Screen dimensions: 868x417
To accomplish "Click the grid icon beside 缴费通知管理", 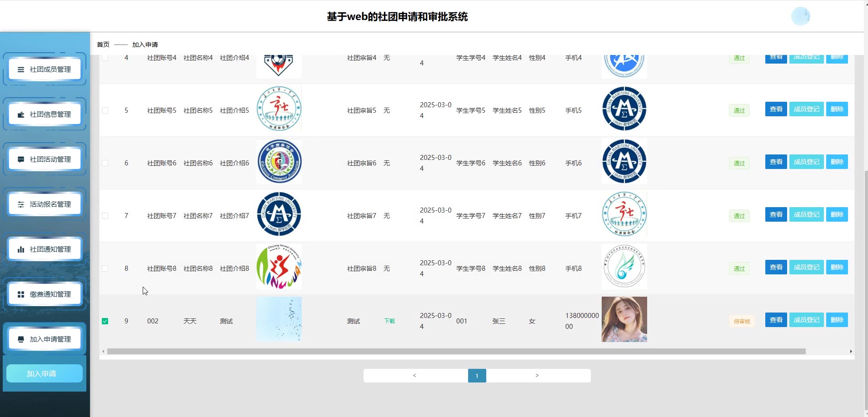I will pyautogui.click(x=21, y=294).
